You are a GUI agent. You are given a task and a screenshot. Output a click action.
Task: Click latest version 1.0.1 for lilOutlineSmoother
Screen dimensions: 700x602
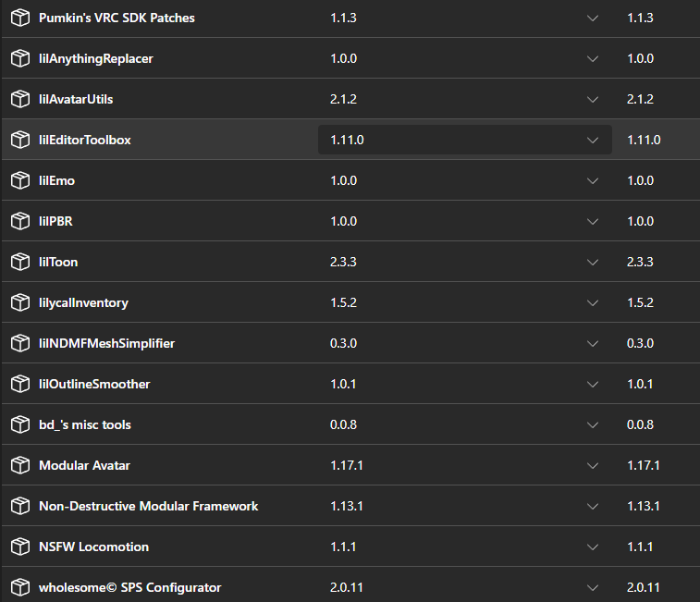[x=640, y=384]
